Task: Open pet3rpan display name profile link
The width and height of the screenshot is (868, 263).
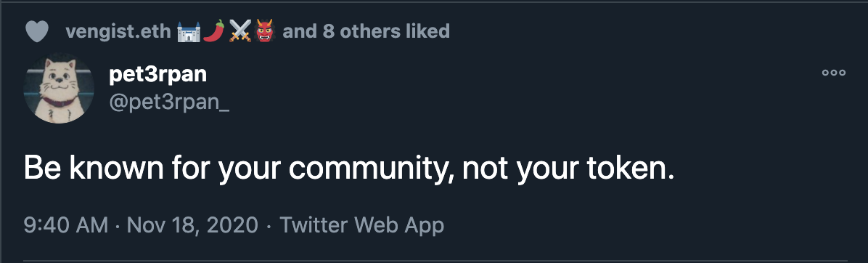Action: [x=157, y=75]
